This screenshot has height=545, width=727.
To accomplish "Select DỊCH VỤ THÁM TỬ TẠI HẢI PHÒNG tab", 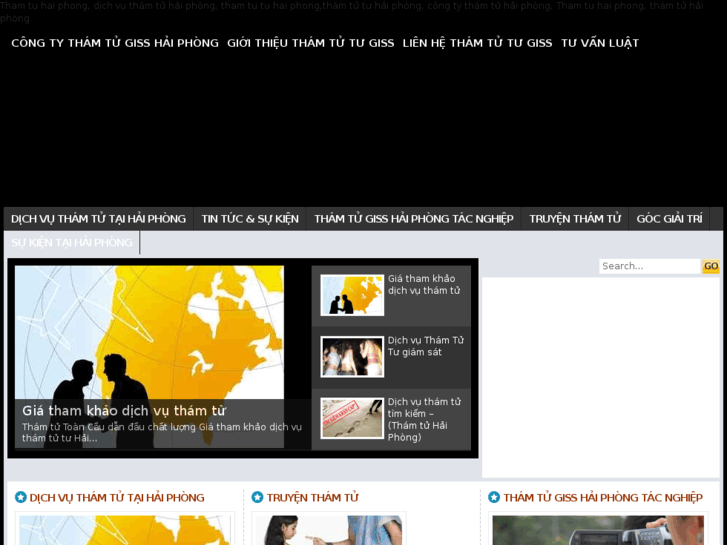I will click(x=98, y=219).
